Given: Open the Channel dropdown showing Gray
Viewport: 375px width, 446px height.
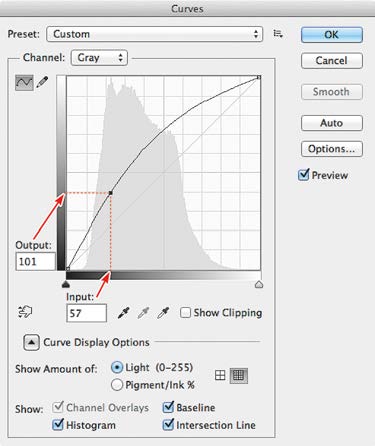Looking at the screenshot, I should pyautogui.click(x=99, y=58).
